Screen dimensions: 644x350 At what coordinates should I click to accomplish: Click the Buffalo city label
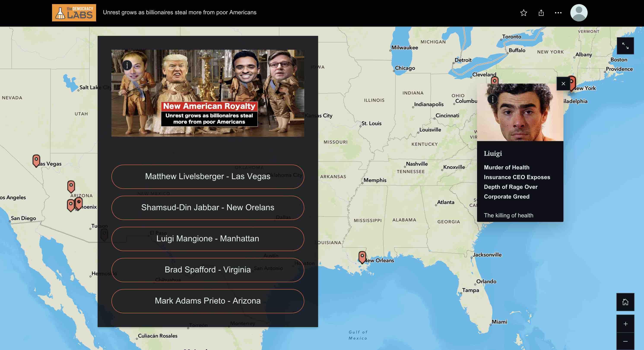click(x=517, y=50)
